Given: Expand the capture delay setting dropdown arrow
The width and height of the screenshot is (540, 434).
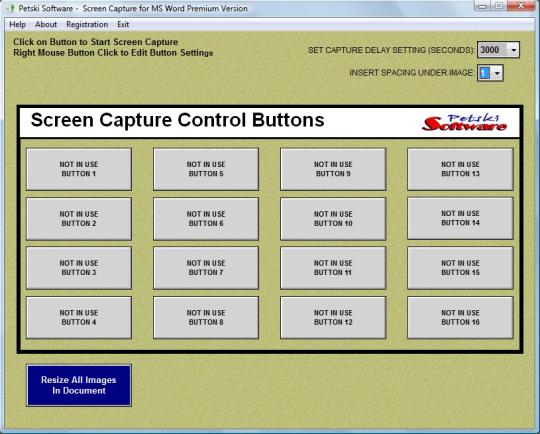Looking at the screenshot, I should pyautogui.click(x=513, y=50).
